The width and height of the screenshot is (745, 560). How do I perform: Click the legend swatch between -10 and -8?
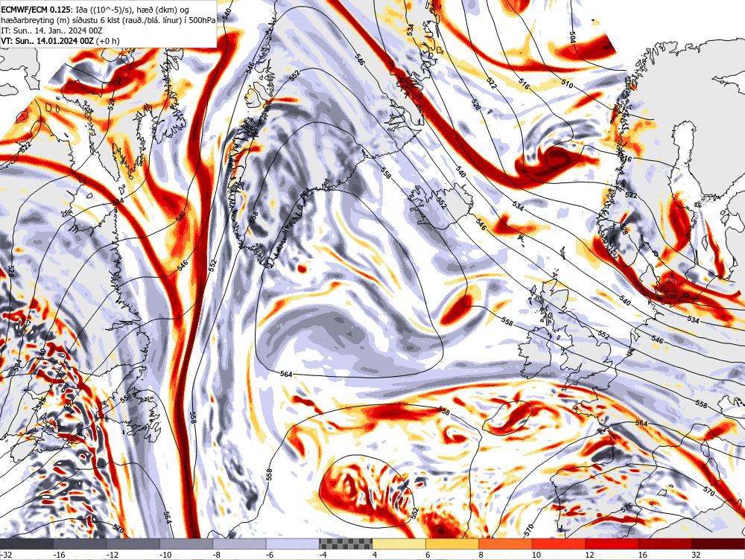coord(186,544)
